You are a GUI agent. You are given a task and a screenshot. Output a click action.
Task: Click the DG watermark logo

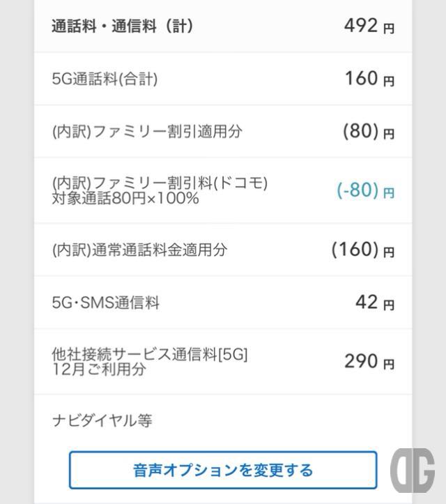(x=413, y=470)
